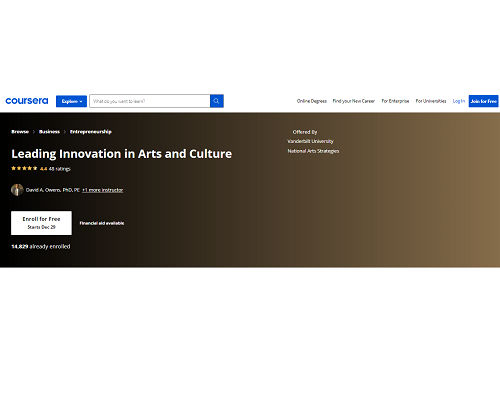The width and height of the screenshot is (500, 400).
Task: Click the Enroll for Free button
Action: [x=41, y=223]
